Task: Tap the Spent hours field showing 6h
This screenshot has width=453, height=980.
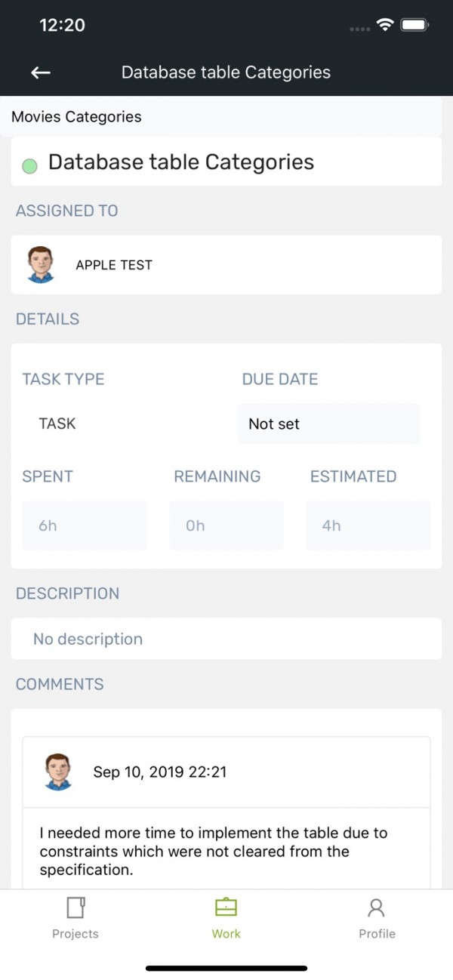Action: tap(84, 525)
